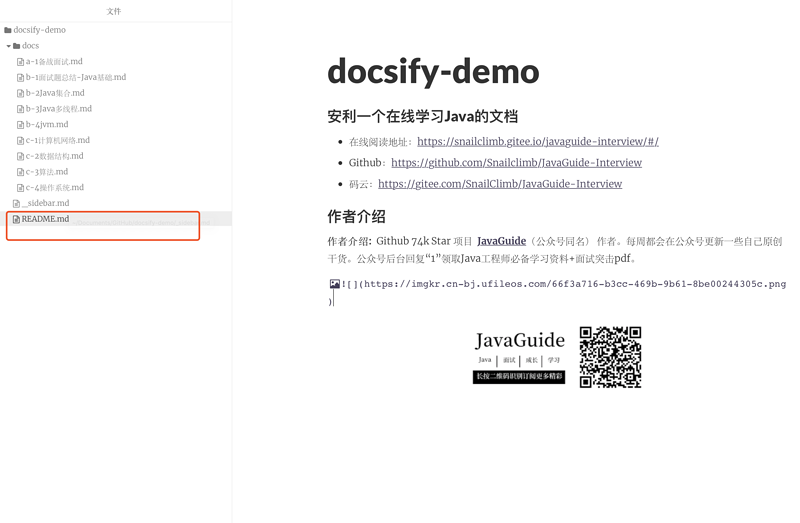Click file icon of c-3算法.md
The width and height of the screenshot is (800, 523).
(20, 172)
